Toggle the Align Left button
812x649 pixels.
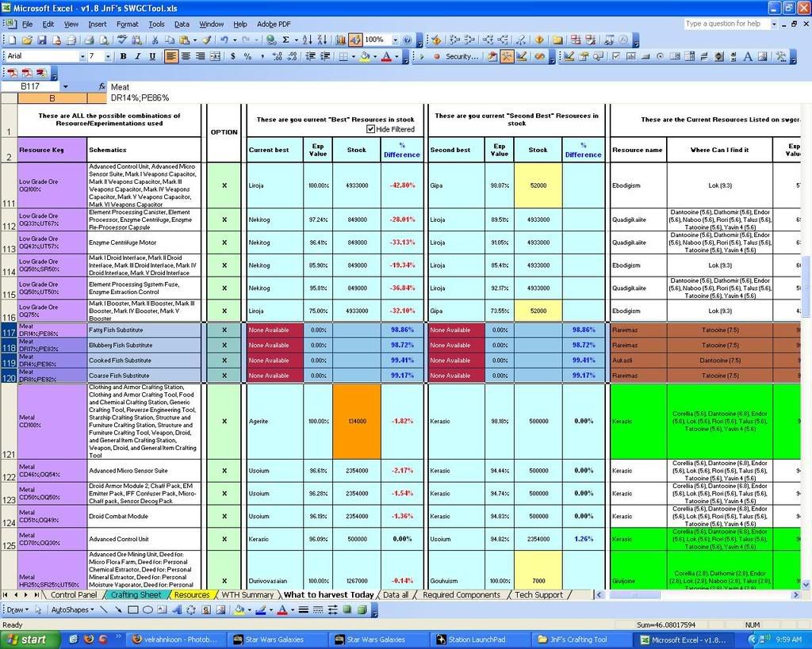[x=171, y=56]
